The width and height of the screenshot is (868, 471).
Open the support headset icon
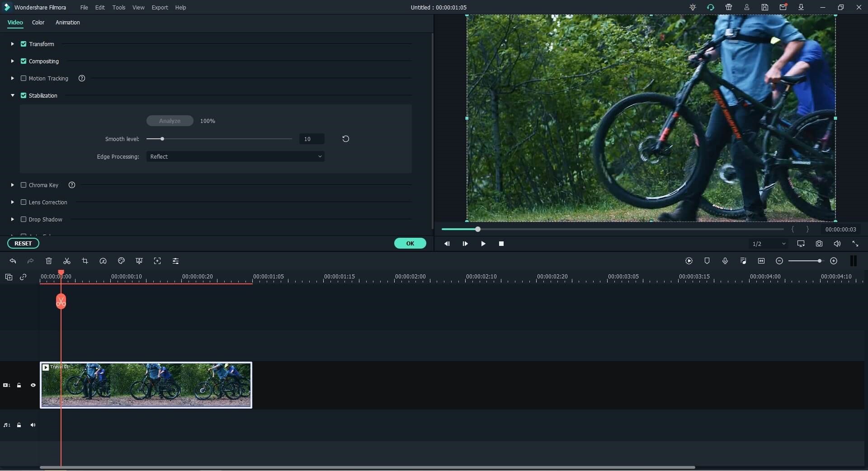tap(711, 7)
